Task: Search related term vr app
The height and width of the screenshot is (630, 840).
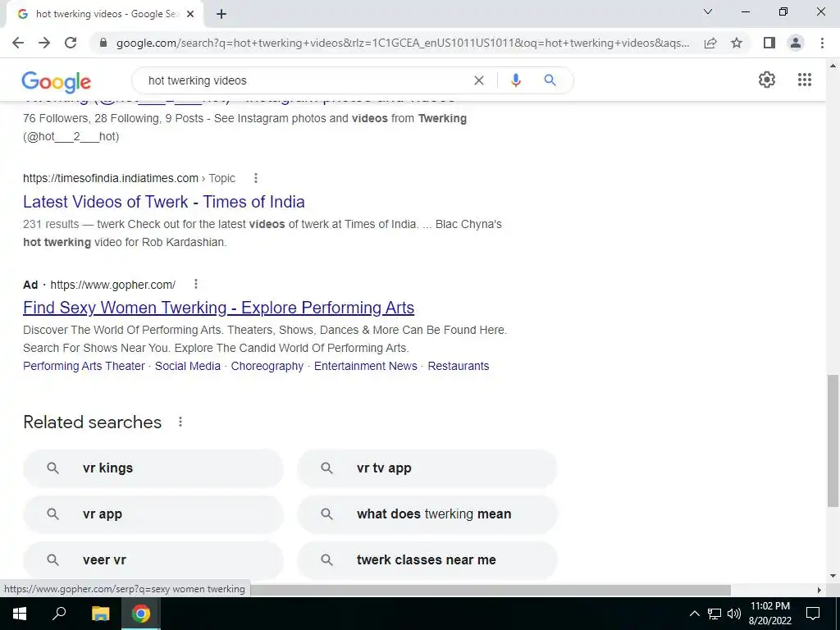Action: (x=153, y=514)
